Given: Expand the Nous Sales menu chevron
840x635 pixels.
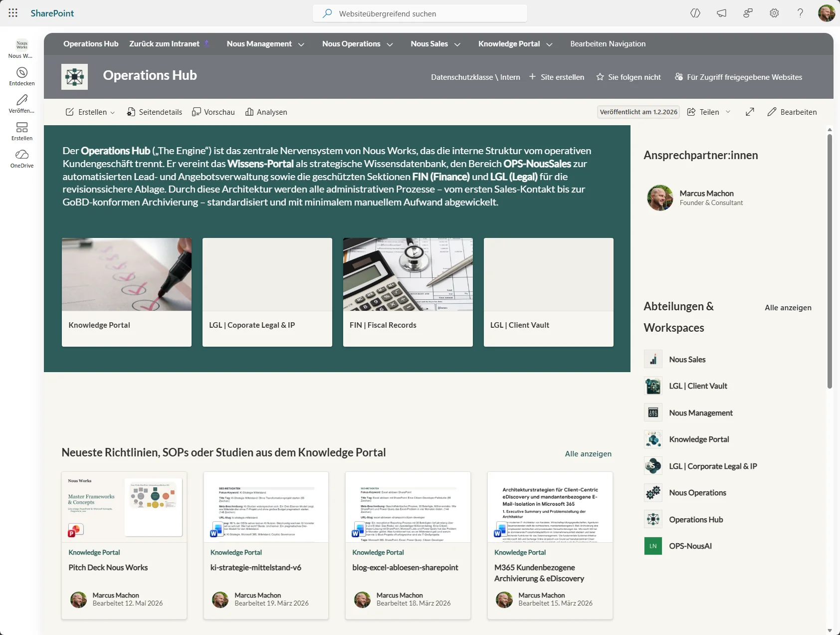Looking at the screenshot, I should [457, 44].
